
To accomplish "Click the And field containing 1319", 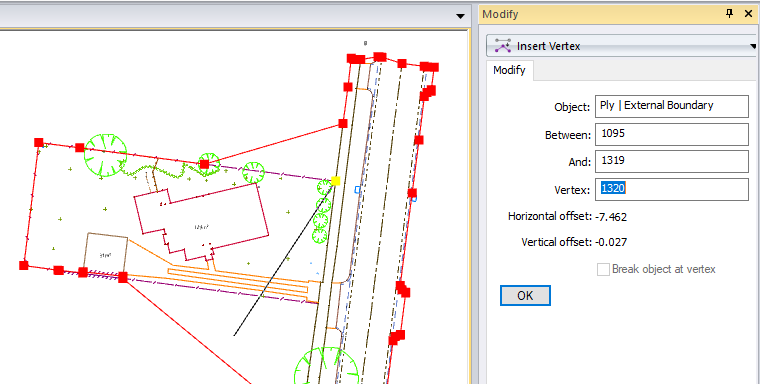I will coord(672,161).
